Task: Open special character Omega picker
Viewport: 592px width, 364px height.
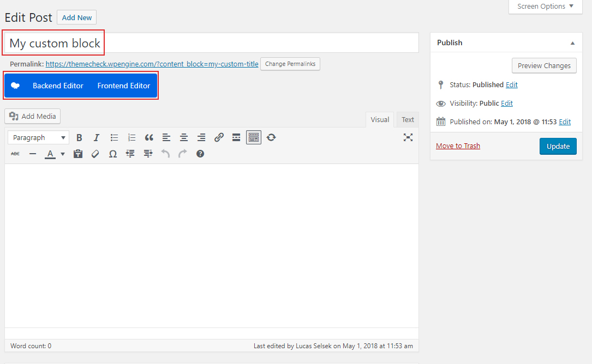Action: (113, 154)
